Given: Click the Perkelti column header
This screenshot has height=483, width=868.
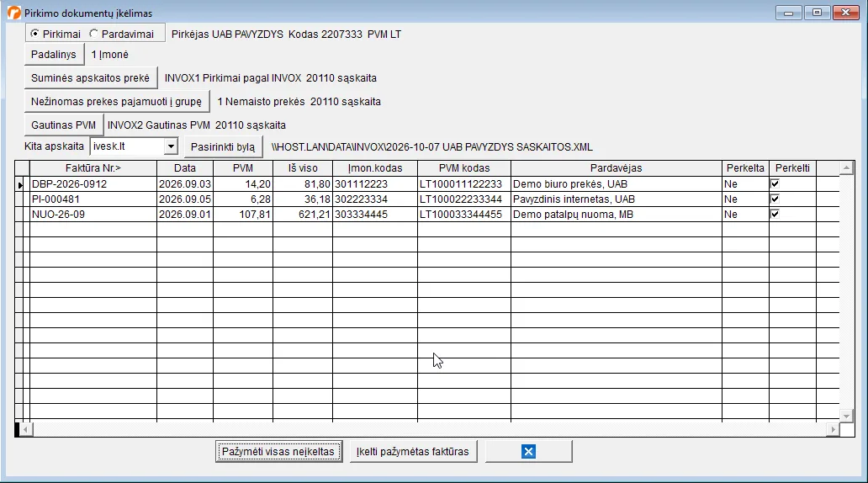Looking at the screenshot, I should [792, 167].
